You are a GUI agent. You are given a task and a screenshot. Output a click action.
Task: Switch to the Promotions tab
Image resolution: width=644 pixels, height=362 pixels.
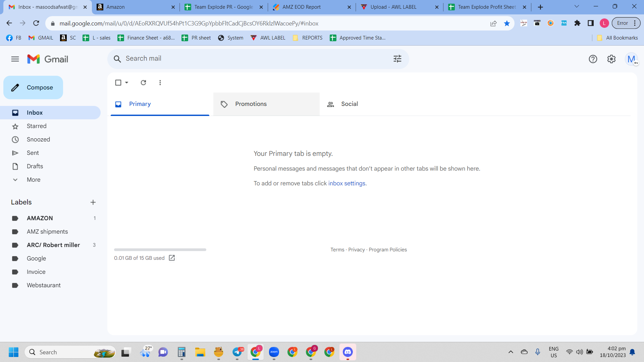(266, 104)
